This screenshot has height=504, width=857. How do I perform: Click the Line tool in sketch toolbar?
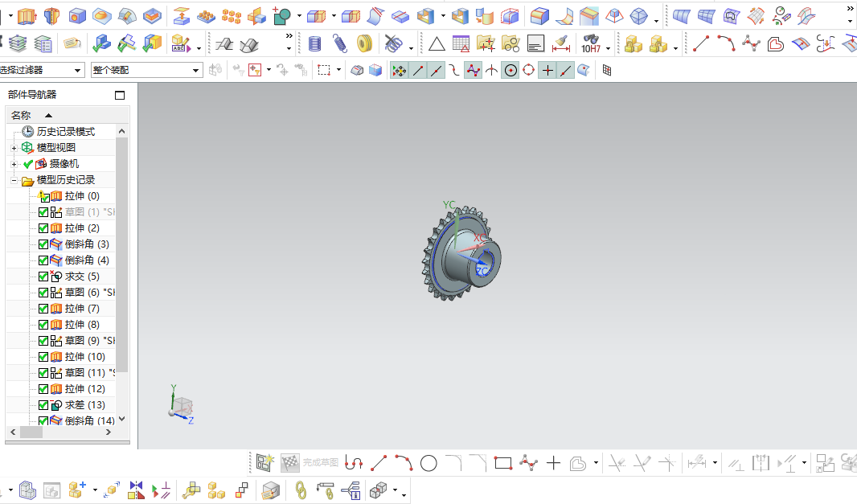click(x=378, y=464)
